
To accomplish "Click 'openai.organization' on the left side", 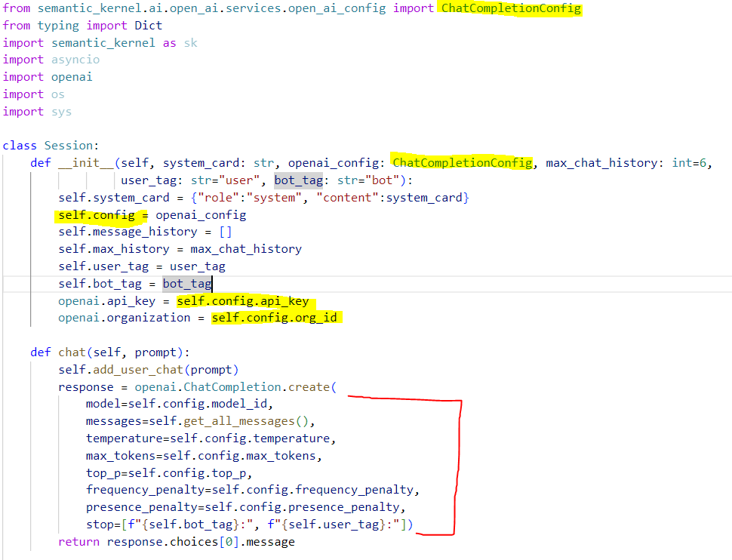I will pos(125,318).
